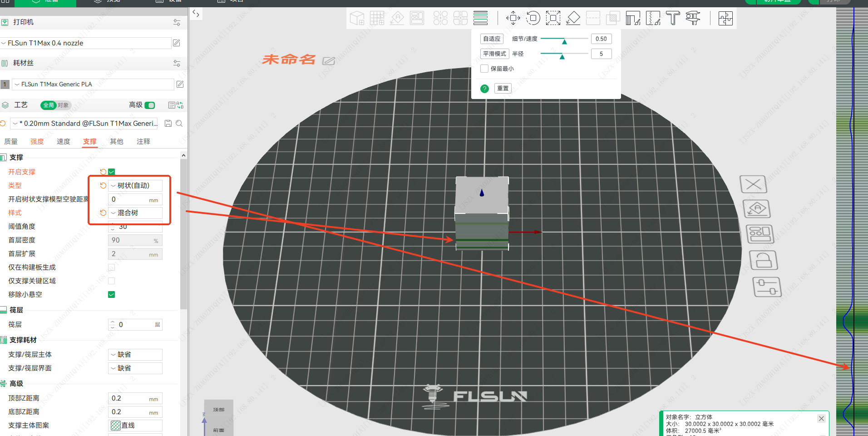Screen dimensions: 868x436
Task: Switch to the 速度 speed tab
Action: pos(64,142)
